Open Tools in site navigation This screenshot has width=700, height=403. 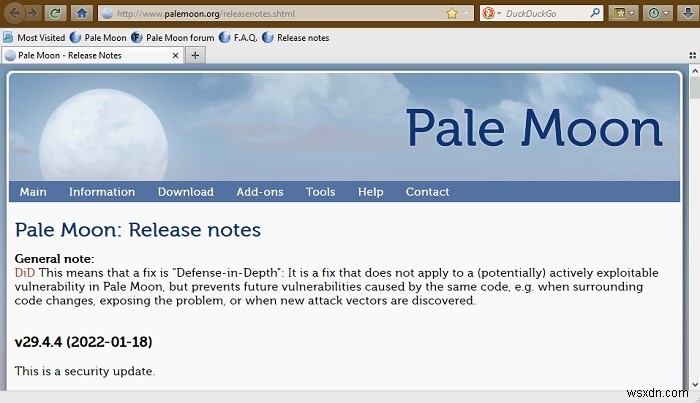(x=321, y=192)
